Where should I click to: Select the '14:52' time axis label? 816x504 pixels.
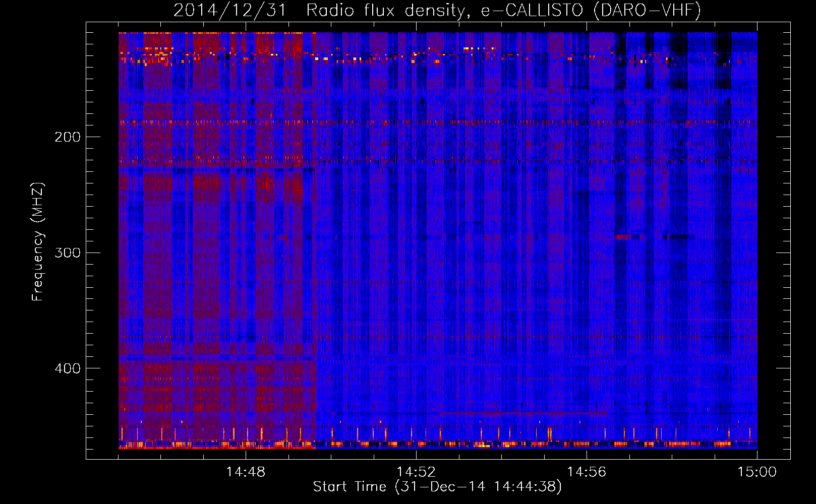click(416, 472)
